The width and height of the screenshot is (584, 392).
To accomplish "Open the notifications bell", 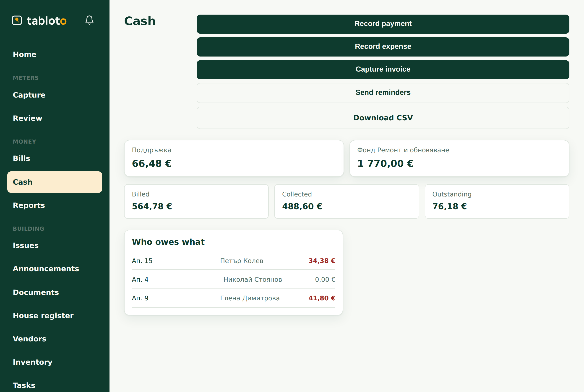I will [89, 20].
